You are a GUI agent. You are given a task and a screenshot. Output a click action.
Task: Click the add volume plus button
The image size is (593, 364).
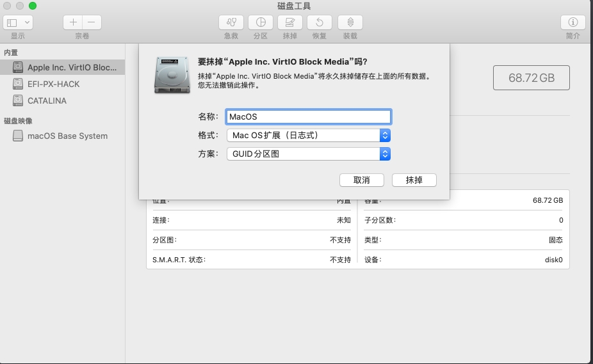point(73,22)
